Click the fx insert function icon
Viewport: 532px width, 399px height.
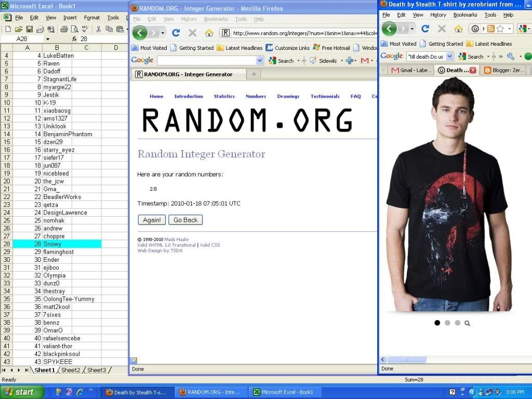pyautogui.click(x=74, y=39)
